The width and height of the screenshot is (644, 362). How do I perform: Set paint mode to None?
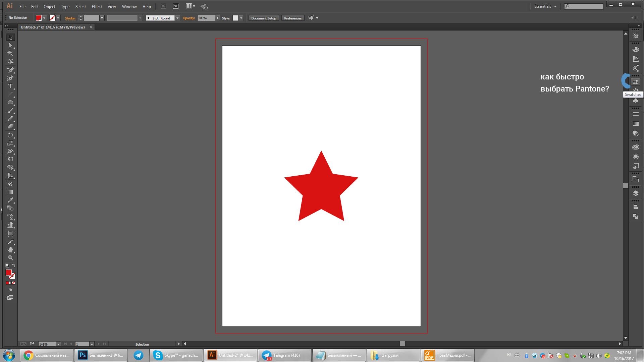pyautogui.click(x=13, y=283)
